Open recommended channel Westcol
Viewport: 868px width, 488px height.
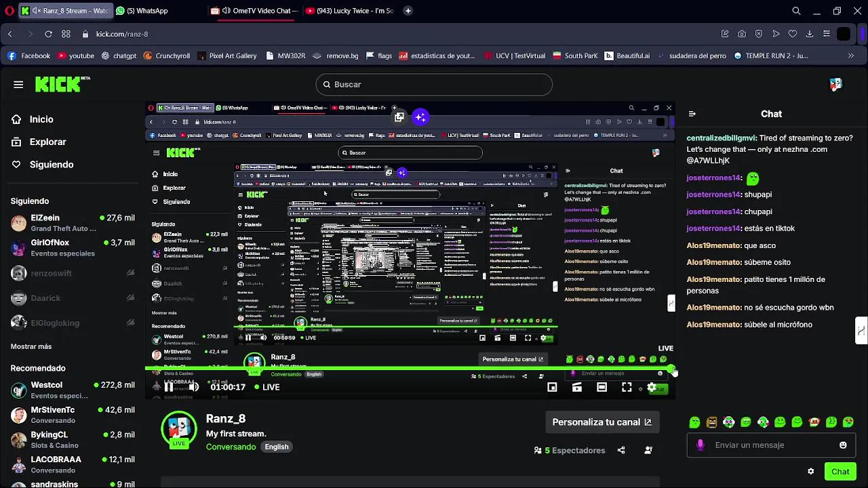point(73,390)
